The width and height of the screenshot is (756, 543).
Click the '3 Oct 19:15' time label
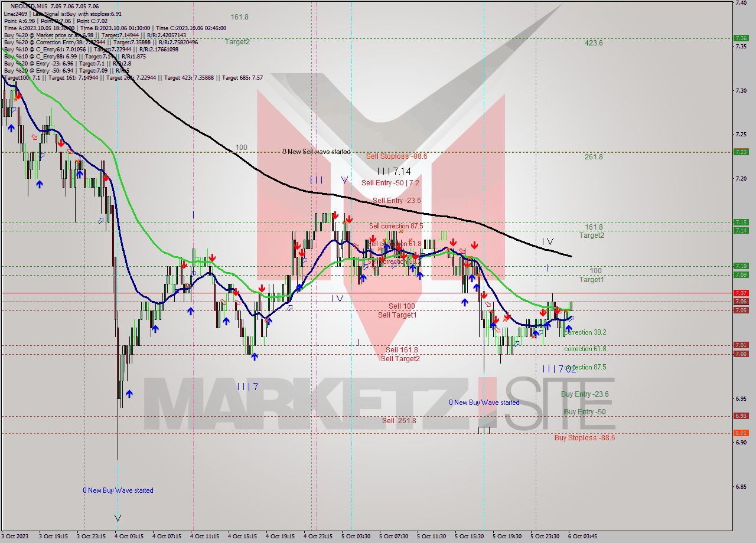coord(53,536)
